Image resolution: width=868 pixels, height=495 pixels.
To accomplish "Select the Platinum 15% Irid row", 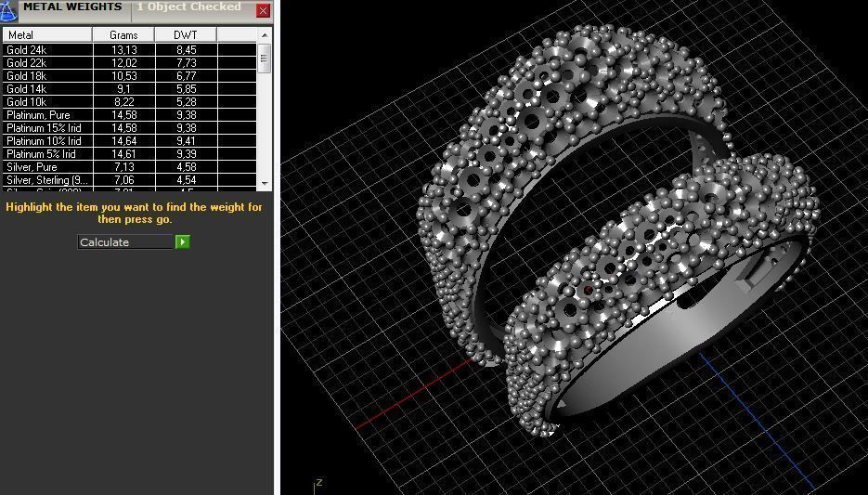I will click(x=130, y=128).
